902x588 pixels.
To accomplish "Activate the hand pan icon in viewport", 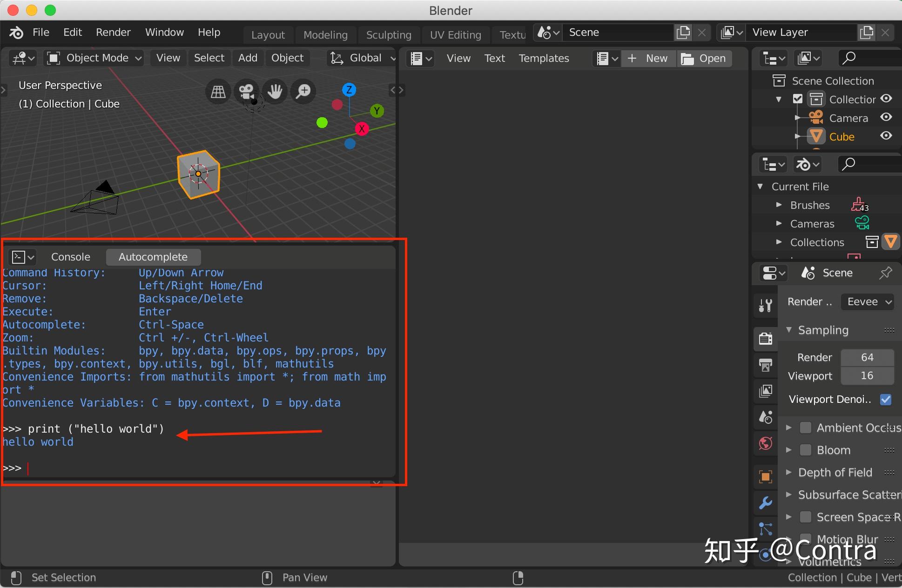I will (x=275, y=92).
